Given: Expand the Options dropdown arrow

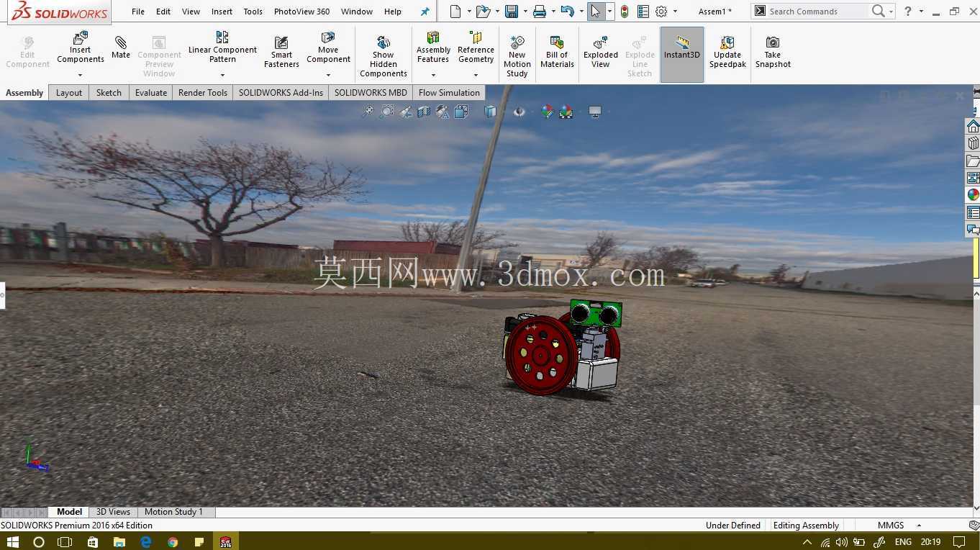Looking at the screenshot, I should (675, 12).
